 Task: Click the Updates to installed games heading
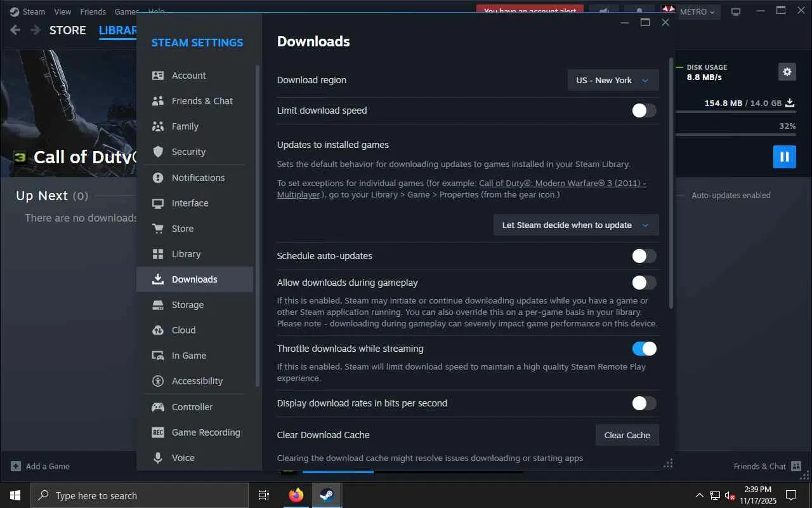click(333, 145)
